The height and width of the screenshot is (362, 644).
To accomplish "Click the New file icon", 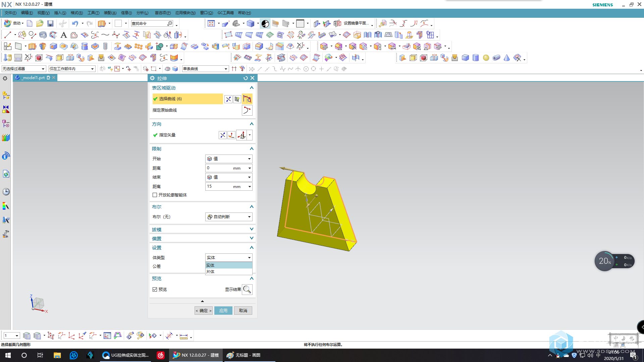I will pyautogui.click(x=30, y=23).
